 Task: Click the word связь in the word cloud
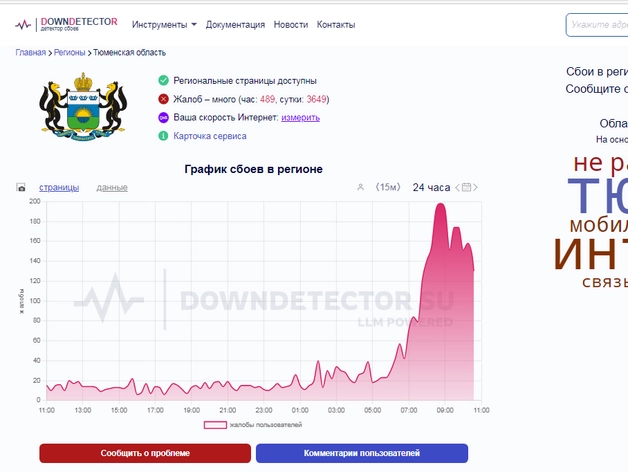(x=605, y=282)
